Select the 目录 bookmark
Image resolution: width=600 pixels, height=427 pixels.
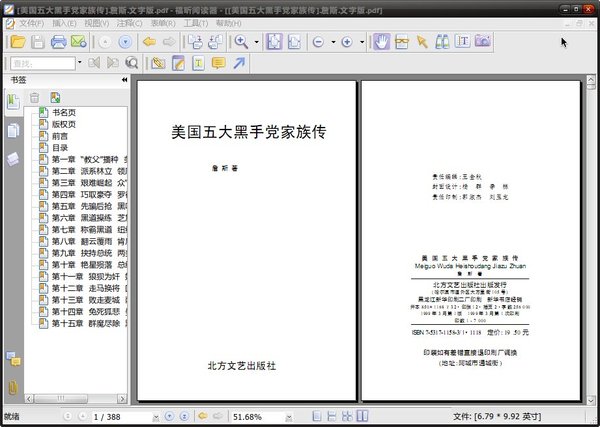(60, 148)
